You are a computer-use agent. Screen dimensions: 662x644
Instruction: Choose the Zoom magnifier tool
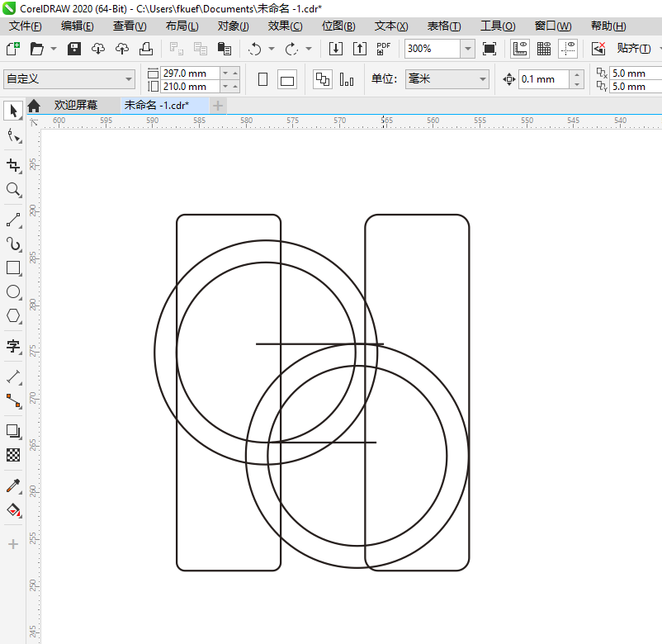click(13, 190)
